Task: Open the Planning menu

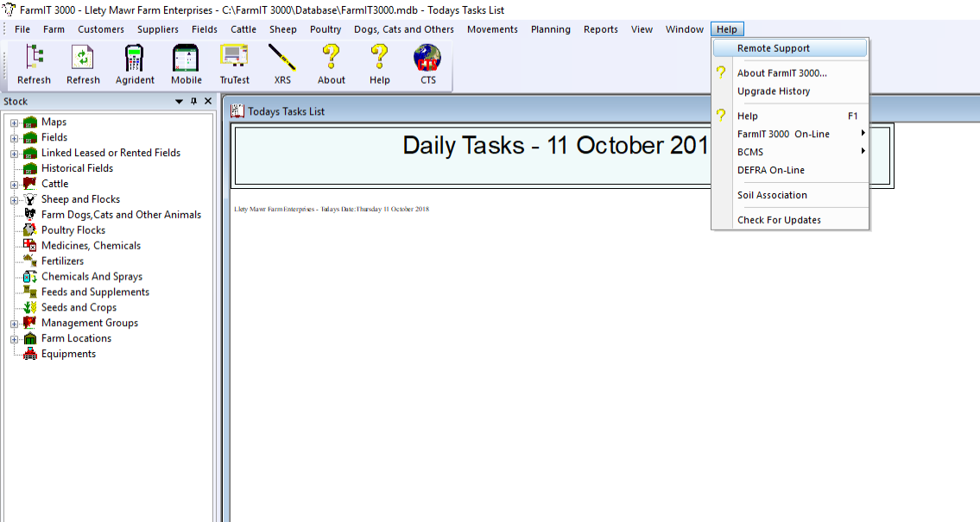Action: tap(551, 29)
